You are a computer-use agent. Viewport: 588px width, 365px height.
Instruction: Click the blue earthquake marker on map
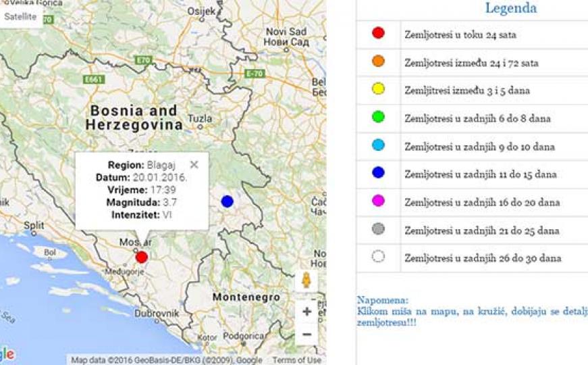click(x=227, y=201)
